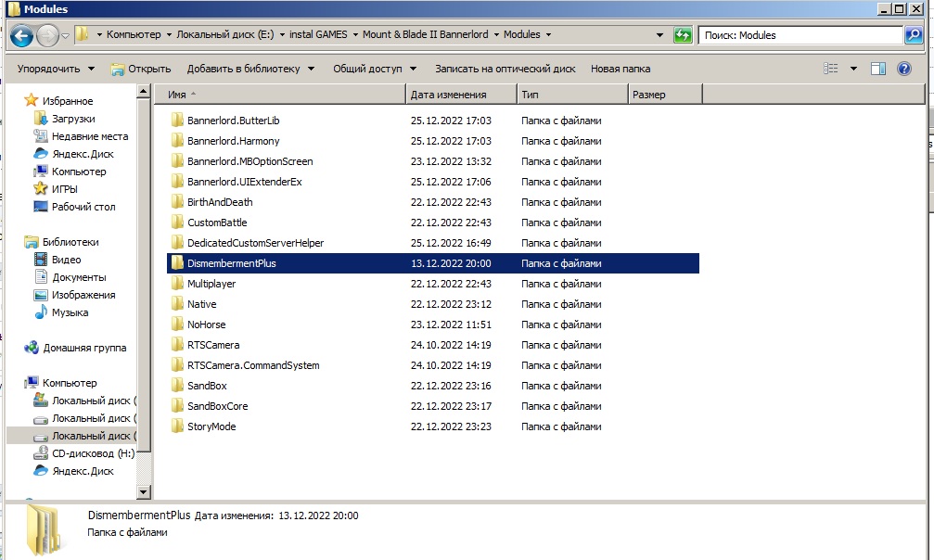This screenshot has width=934, height=560.
Task: Click the Открыть toolbar button
Action: [x=141, y=69]
